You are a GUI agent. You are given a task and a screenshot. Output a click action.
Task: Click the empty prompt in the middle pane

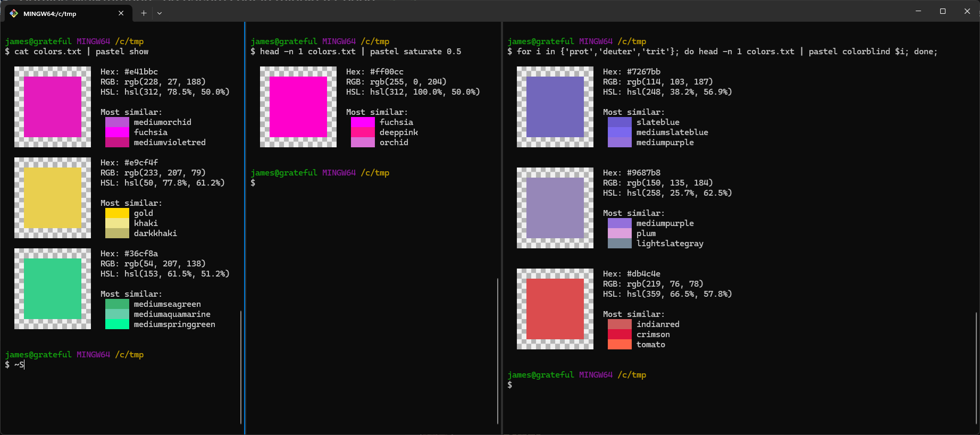(x=253, y=183)
